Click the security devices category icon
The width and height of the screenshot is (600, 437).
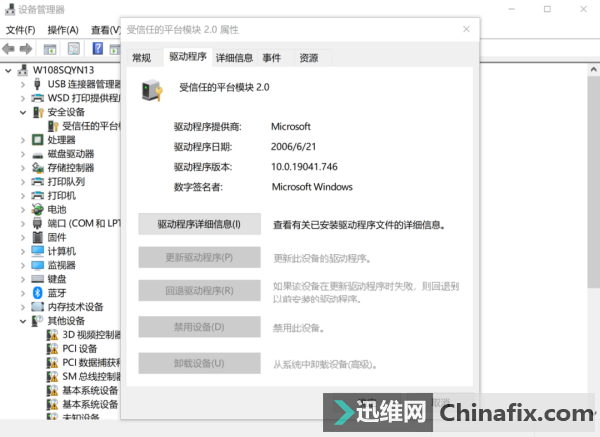pyautogui.click(x=38, y=112)
